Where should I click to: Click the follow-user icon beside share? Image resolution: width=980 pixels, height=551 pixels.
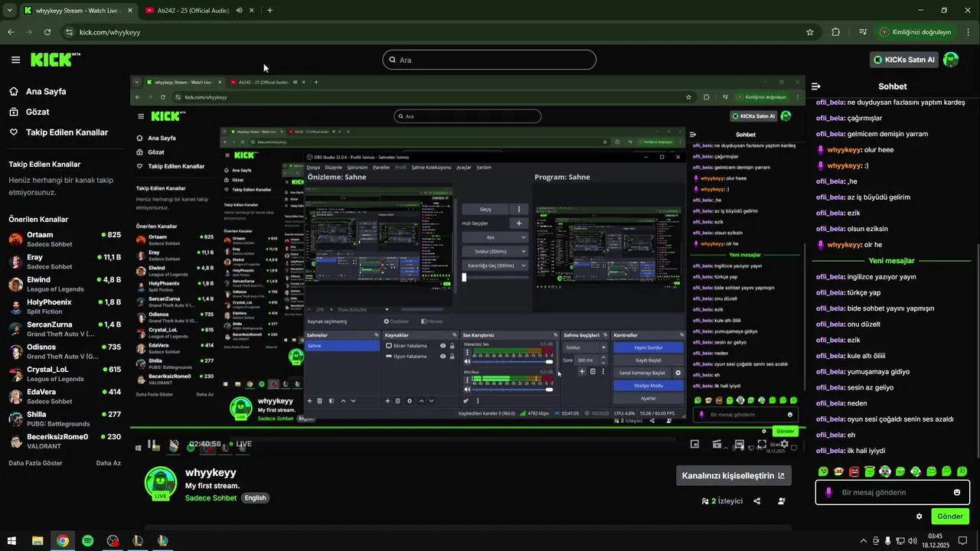(x=781, y=501)
